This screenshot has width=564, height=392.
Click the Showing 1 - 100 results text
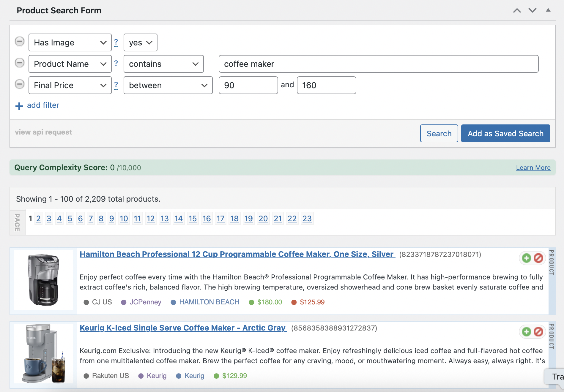point(88,199)
